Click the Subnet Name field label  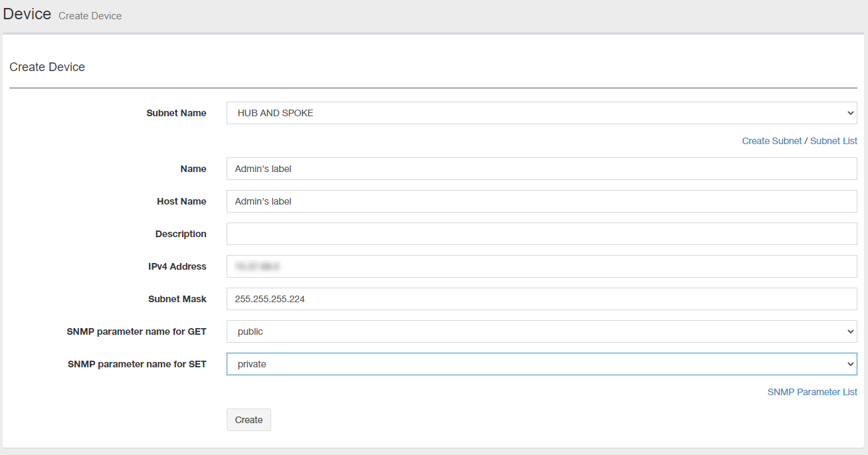tap(176, 113)
